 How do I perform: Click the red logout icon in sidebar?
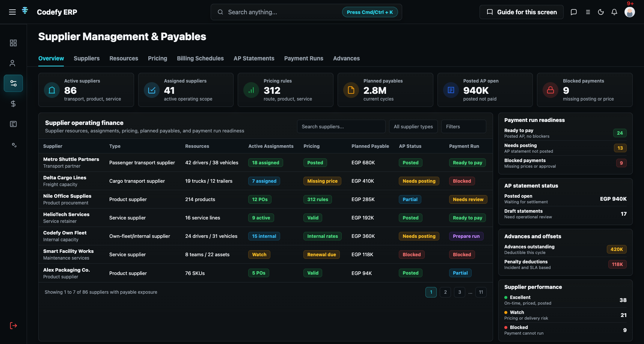tap(13, 326)
